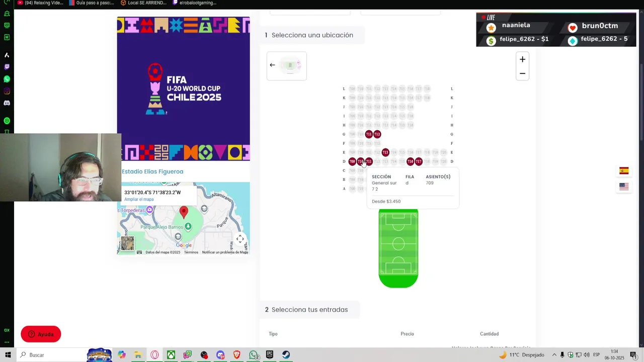Switch to Relaxing Video YouTube tab

[x=41, y=3]
